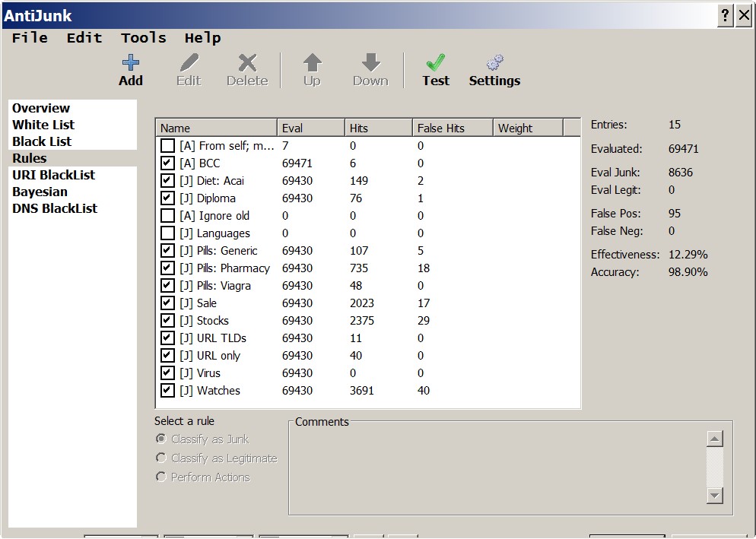Sort by the Weight column header

click(x=528, y=128)
